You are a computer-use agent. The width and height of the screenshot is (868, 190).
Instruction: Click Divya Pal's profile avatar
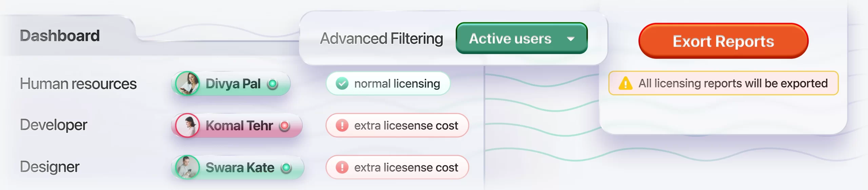[x=188, y=84]
